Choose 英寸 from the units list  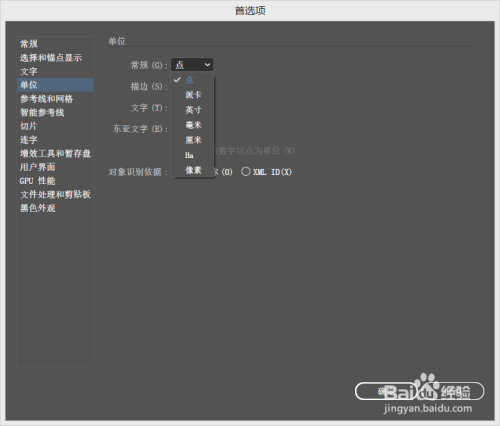pos(192,110)
